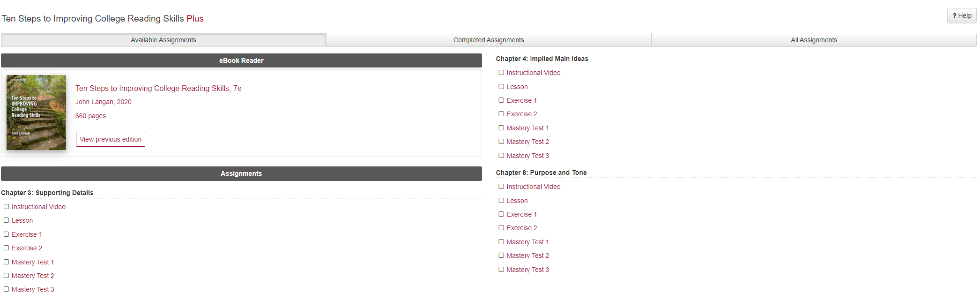Check Chapter 8 Exercise 2 checkbox
Viewport: 980px width, 308px height.
pos(501,228)
